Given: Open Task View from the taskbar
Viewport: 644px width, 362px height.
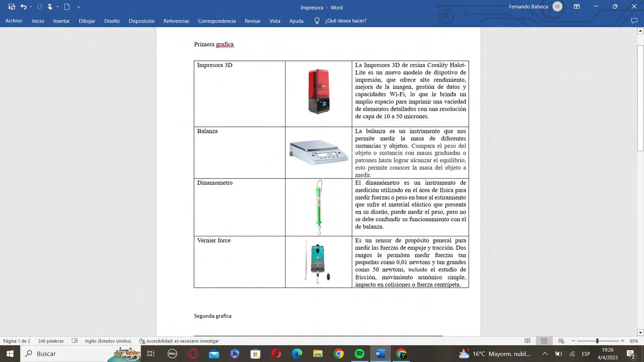Looking at the screenshot, I should pos(151,354).
